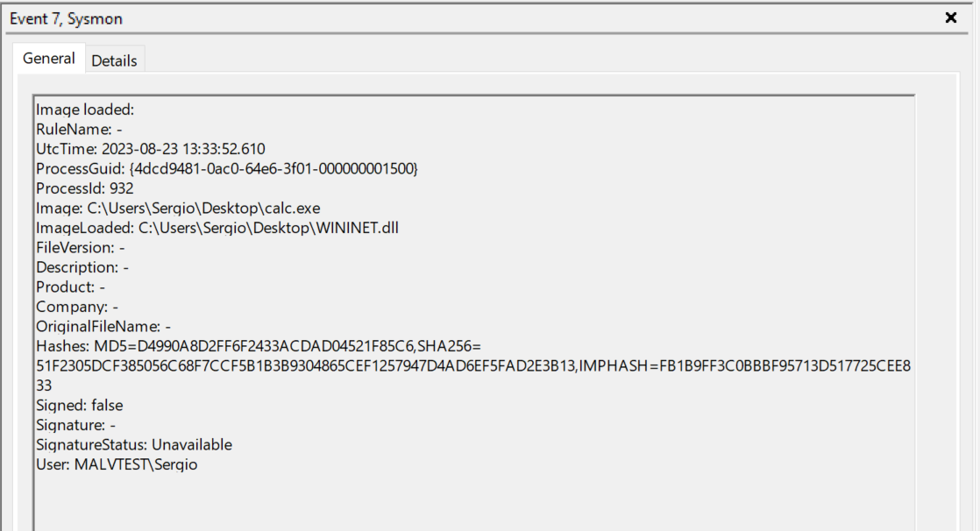Click the 'Image loaded:' line
This screenshot has width=980, height=531.
click(84, 110)
